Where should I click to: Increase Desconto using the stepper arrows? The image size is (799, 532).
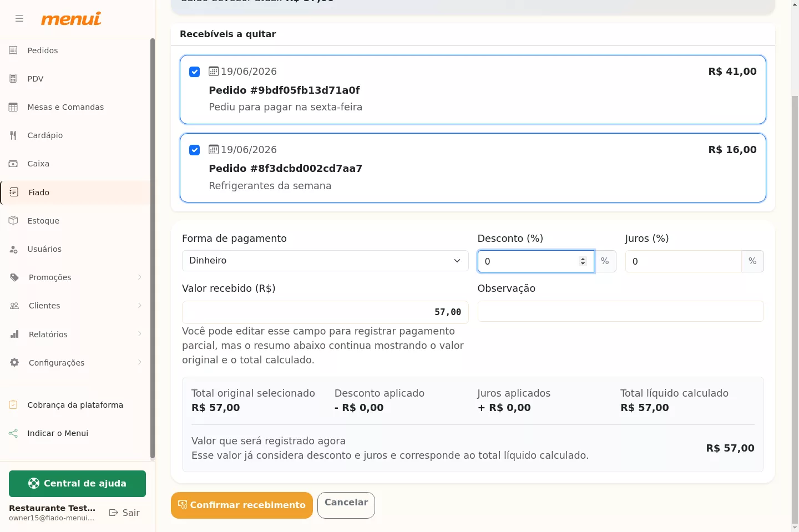coord(583,259)
